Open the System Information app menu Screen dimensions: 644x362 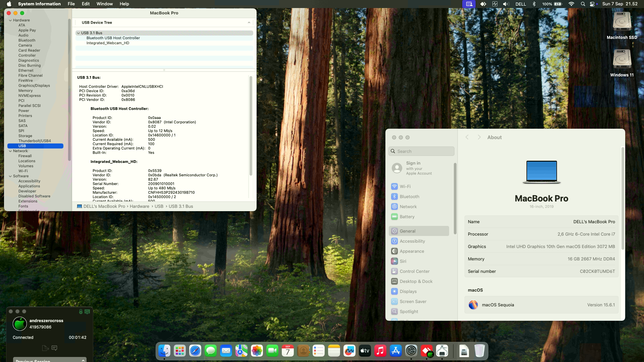(x=39, y=4)
